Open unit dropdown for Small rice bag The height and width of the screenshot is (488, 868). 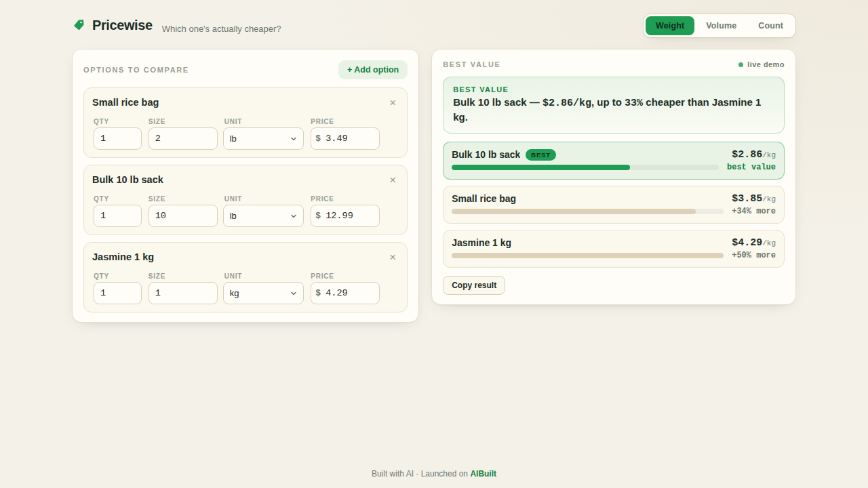(x=263, y=138)
